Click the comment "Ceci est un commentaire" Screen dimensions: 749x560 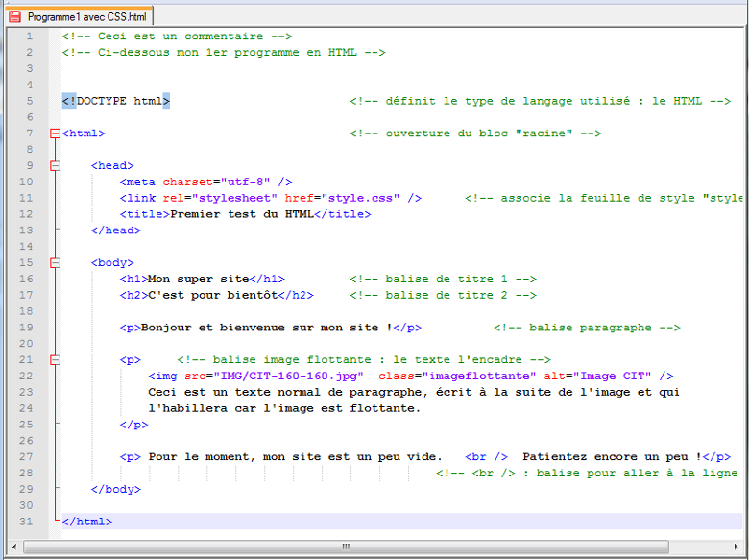(177, 37)
